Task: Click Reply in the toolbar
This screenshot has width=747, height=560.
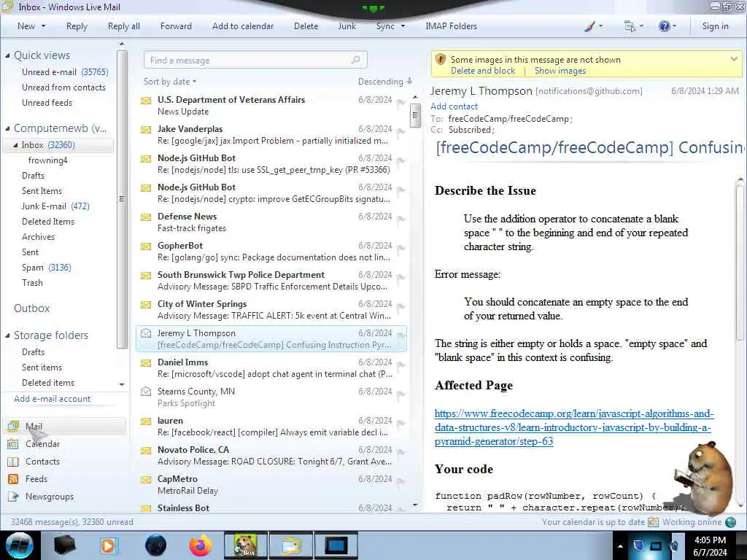Action: pos(77,26)
